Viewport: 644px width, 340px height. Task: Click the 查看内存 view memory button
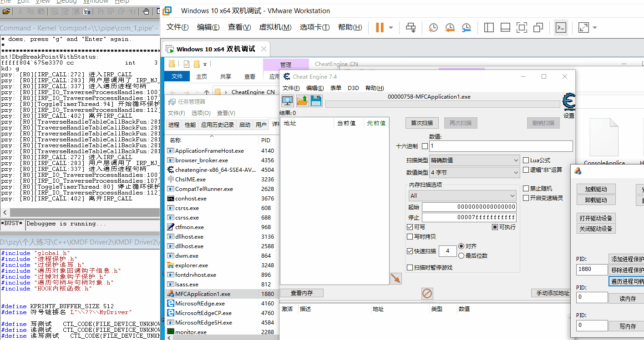click(302, 293)
